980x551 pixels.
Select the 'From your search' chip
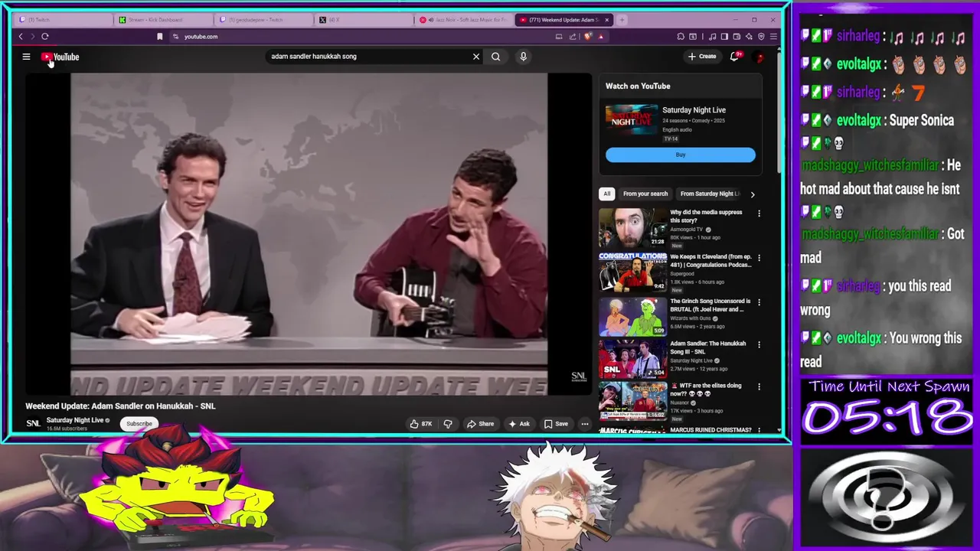[x=645, y=194]
